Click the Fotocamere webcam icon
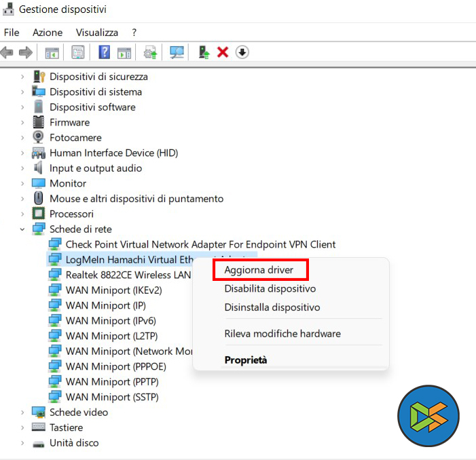Screen dimensions: 476x460 [38, 137]
